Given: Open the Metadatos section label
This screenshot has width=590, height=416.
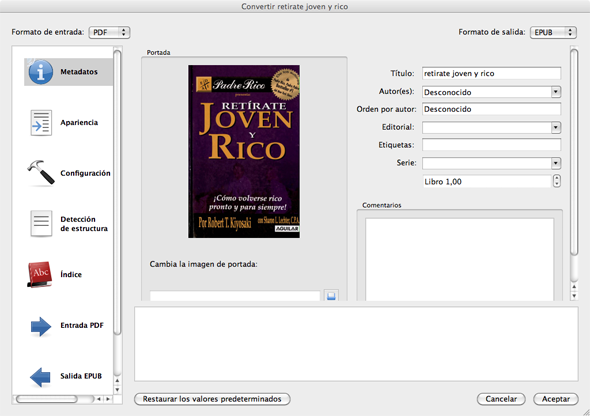Looking at the screenshot, I should [x=79, y=72].
